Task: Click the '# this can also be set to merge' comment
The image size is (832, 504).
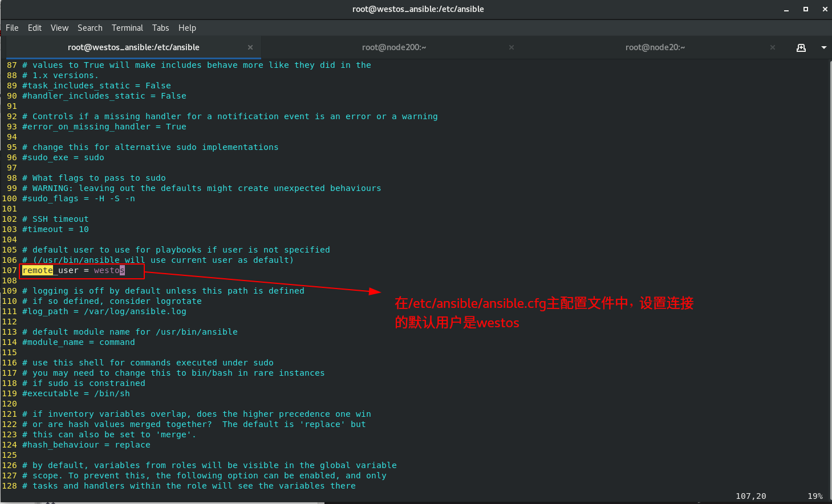Action: coord(109,434)
